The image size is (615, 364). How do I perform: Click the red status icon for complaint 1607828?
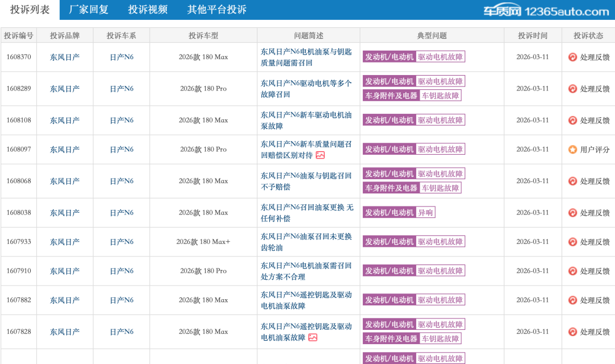572,332
